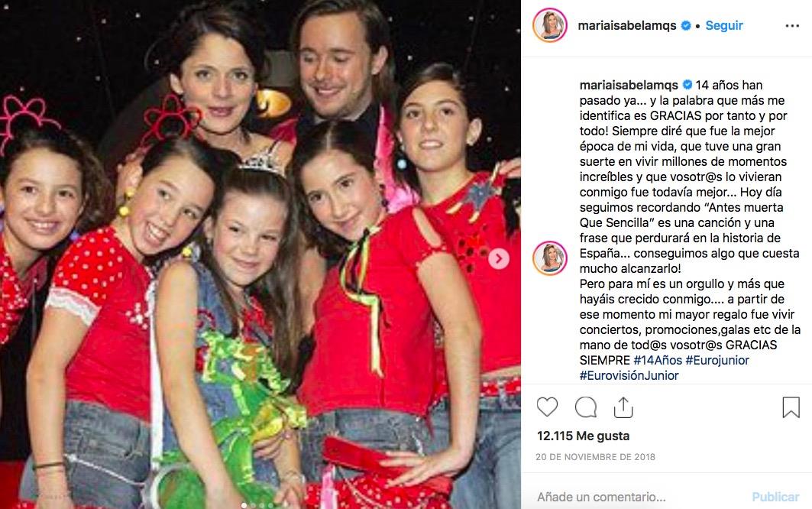Share the post with the upload arrow icon
The height and width of the screenshot is (509, 812).
[x=623, y=407]
